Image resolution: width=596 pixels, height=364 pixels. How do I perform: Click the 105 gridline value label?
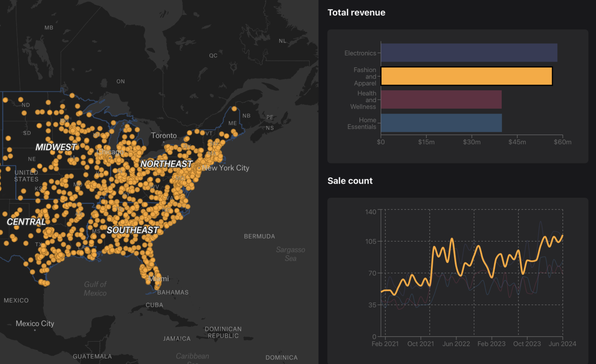(370, 242)
